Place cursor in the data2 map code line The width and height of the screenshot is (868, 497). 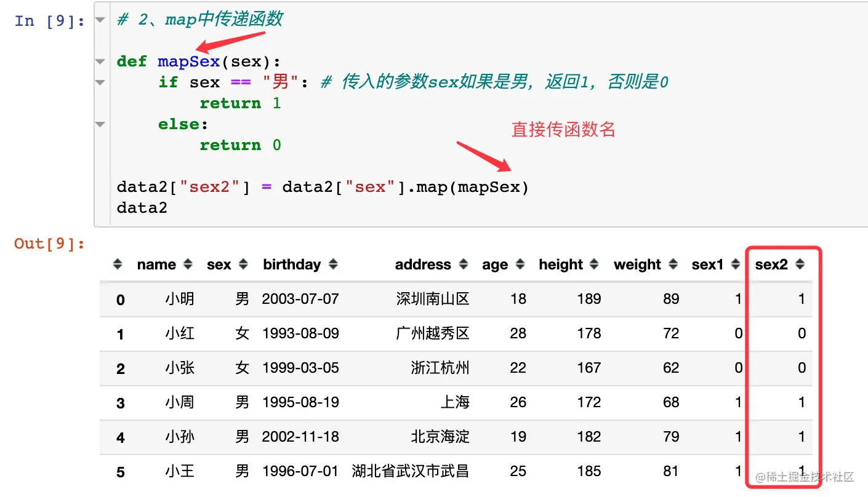[323, 186]
